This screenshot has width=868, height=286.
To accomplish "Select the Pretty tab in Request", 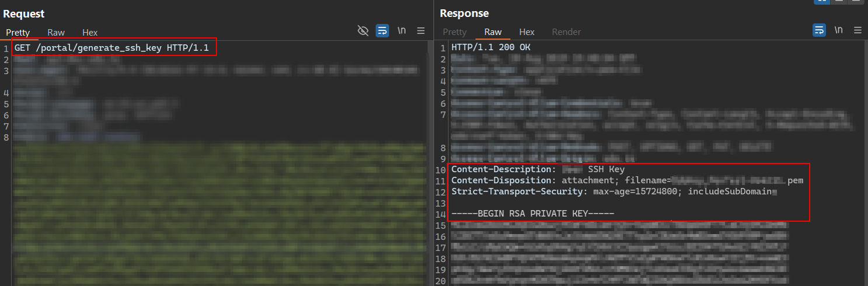I will tap(18, 33).
